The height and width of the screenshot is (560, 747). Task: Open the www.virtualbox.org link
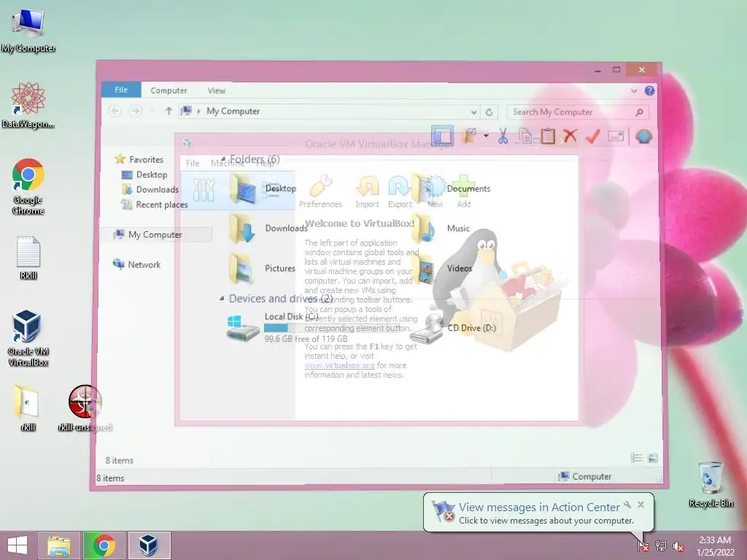(339, 366)
